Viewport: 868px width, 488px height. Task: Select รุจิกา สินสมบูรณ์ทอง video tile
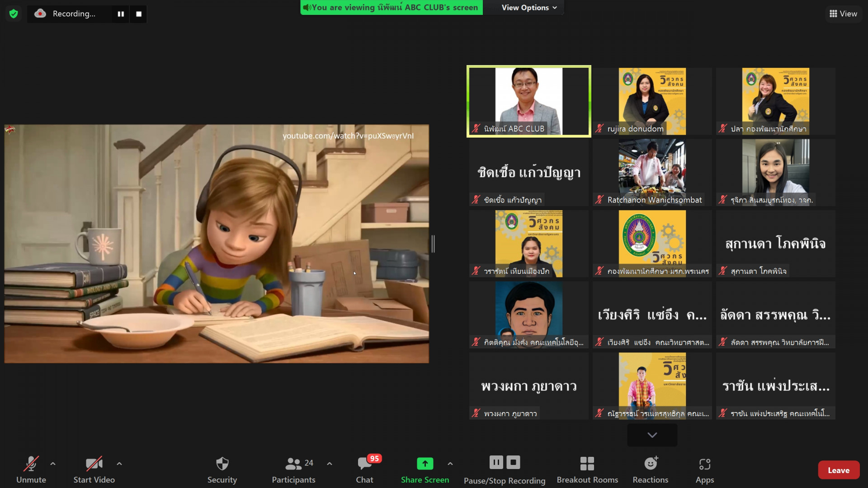point(776,172)
